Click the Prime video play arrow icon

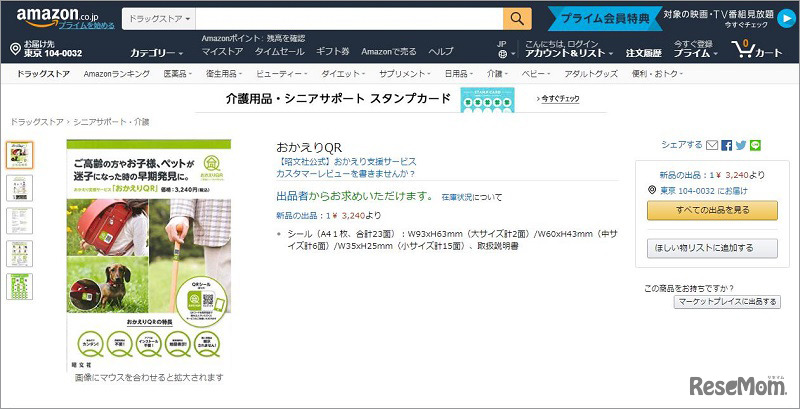pyautogui.click(x=786, y=19)
